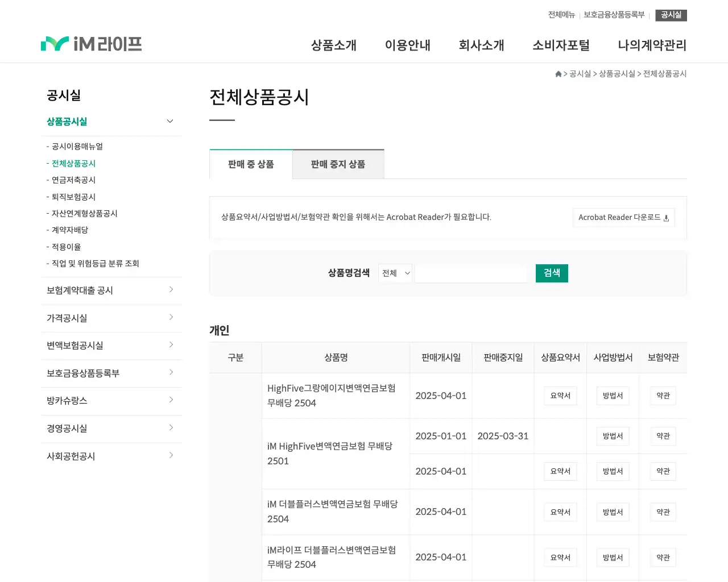Expand 경영공시실 sidebar item
The width and height of the screenshot is (728, 582).
pyautogui.click(x=111, y=429)
